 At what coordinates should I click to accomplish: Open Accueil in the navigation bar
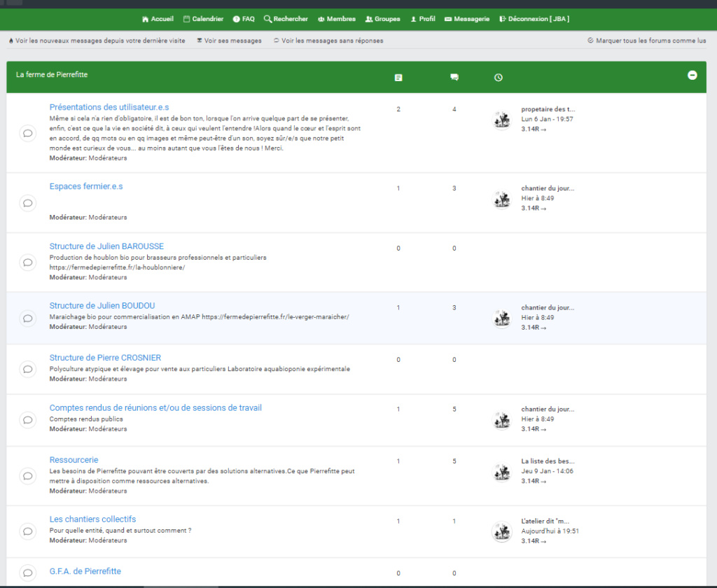click(x=158, y=19)
